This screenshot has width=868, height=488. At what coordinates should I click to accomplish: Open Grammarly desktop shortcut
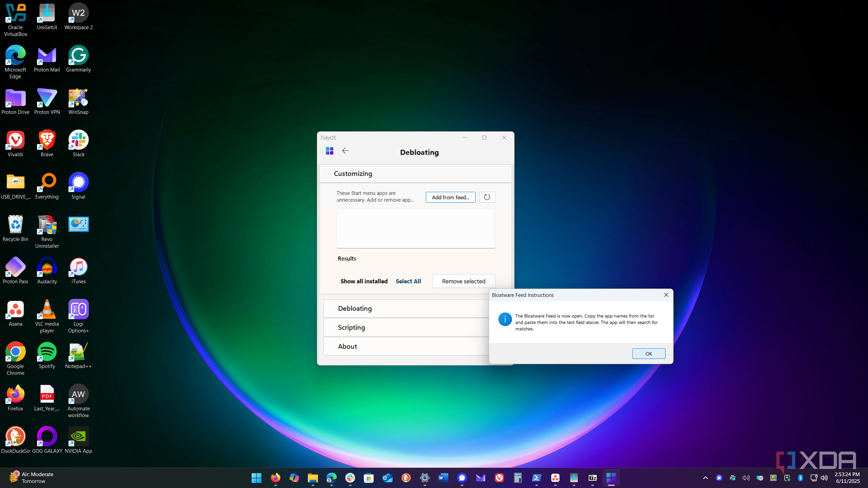pyautogui.click(x=78, y=59)
